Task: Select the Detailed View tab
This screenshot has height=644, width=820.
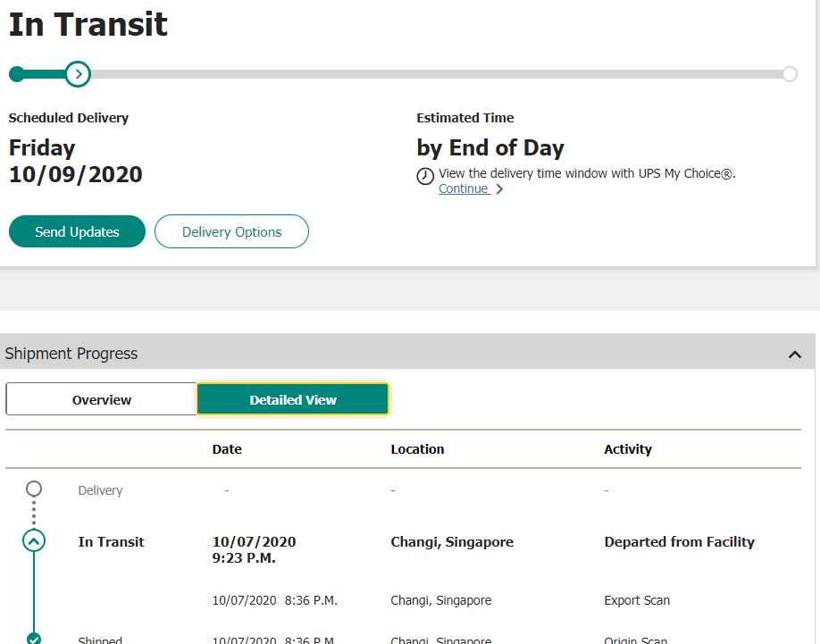Action: pos(292,398)
